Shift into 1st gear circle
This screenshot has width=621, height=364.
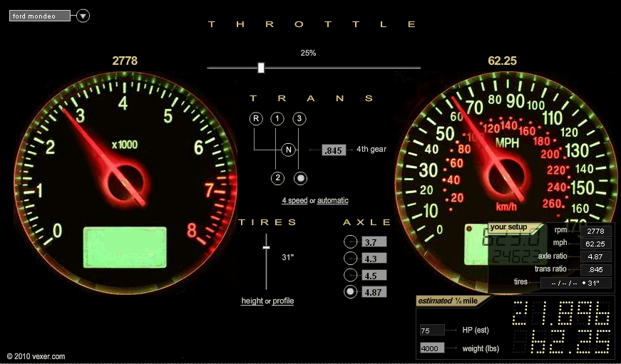point(278,118)
